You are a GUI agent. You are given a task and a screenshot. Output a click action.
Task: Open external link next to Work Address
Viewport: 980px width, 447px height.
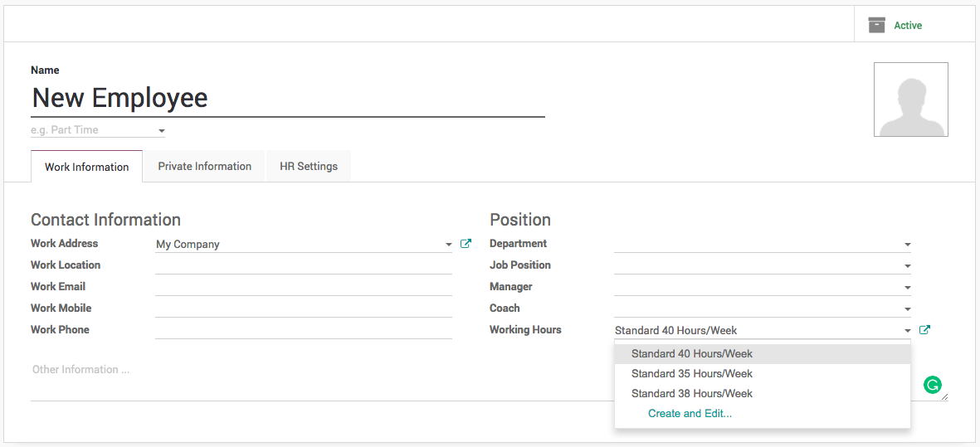[466, 244]
